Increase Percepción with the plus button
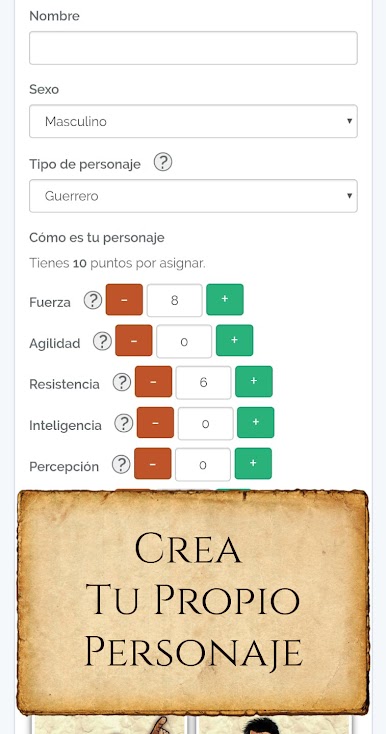The height and width of the screenshot is (734, 386). coord(253,463)
